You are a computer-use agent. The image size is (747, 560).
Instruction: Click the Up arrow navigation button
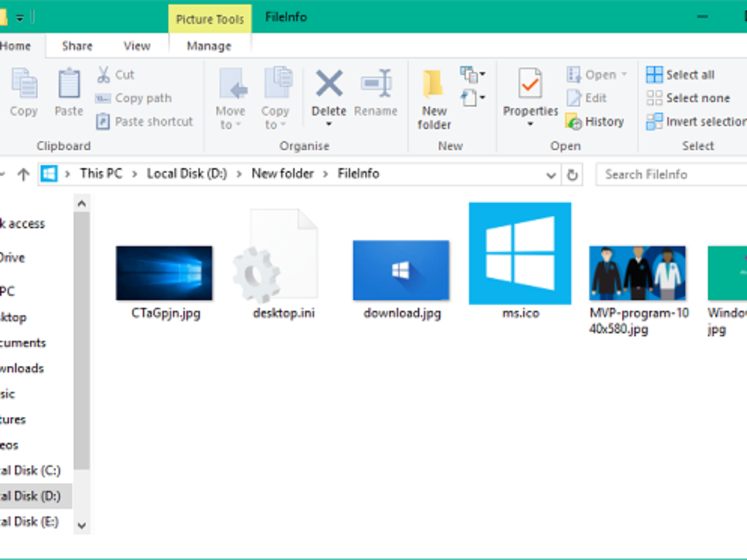click(x=24, y=175)
